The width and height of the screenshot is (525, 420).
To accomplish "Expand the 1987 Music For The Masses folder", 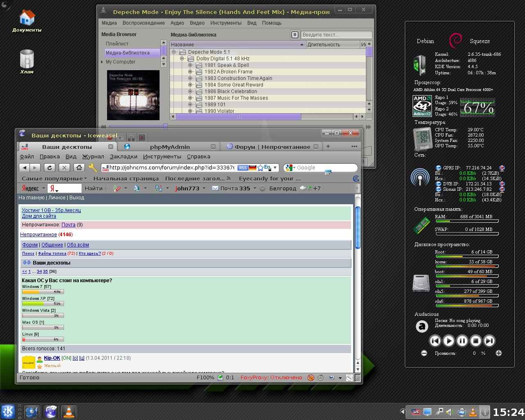I will click(x=190, y=98).
